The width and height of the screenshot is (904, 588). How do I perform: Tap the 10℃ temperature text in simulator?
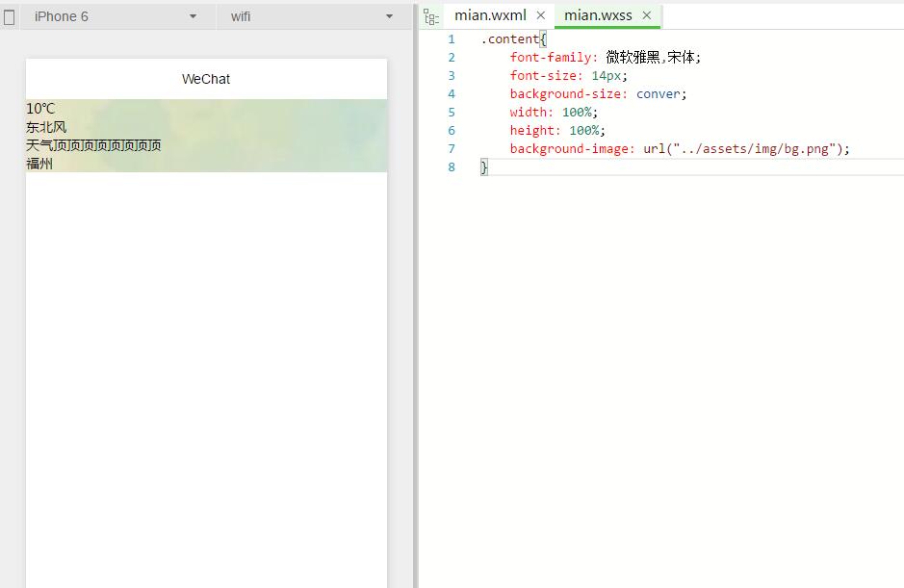(40, 109)
